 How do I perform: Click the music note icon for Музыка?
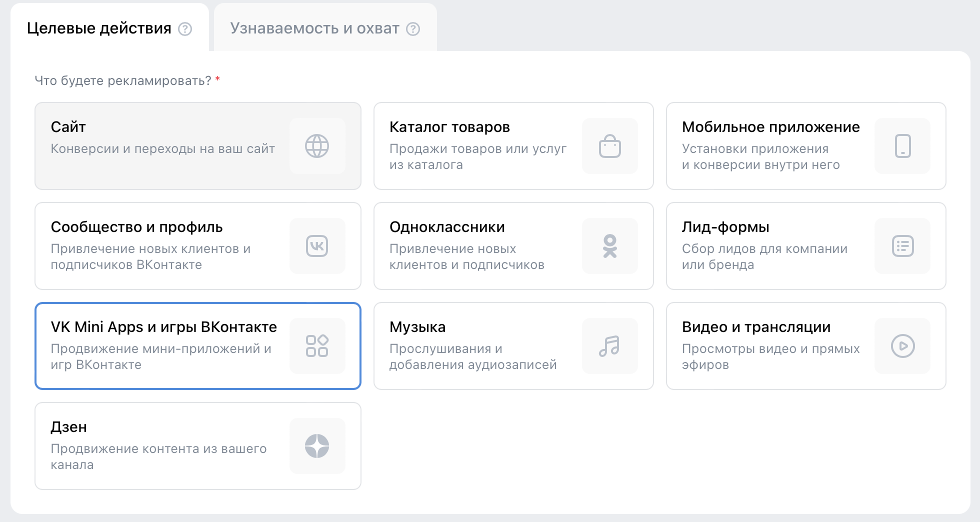[x=610, y=346]
